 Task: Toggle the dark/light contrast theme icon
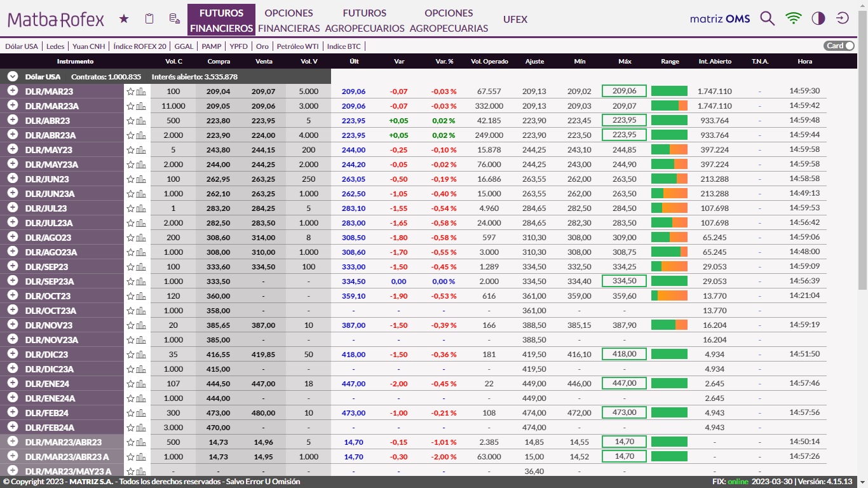(818, 18)
